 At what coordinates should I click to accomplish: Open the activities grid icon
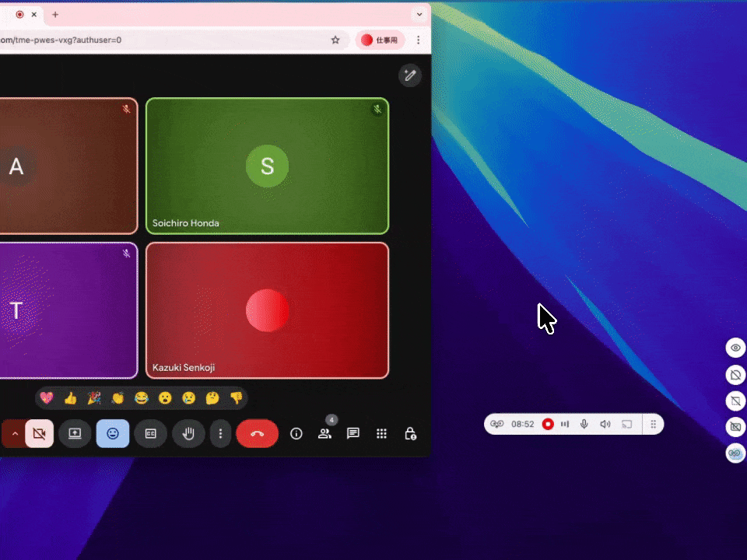point(381,434)
